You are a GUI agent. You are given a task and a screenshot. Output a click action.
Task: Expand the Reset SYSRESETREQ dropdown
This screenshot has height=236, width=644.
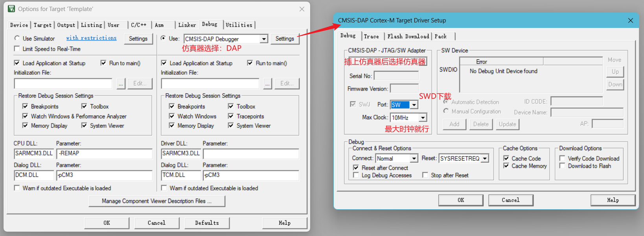485,158
